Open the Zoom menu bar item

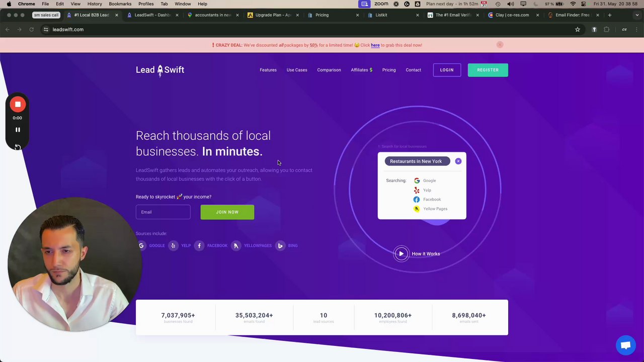[x=381, y=4]
